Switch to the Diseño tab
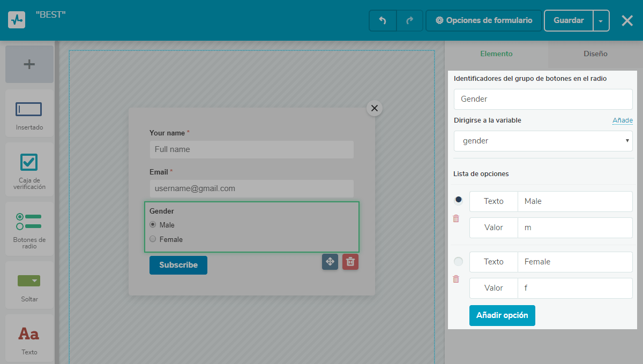The width and height of the screenshot is (643, 364). click(595, 54)
